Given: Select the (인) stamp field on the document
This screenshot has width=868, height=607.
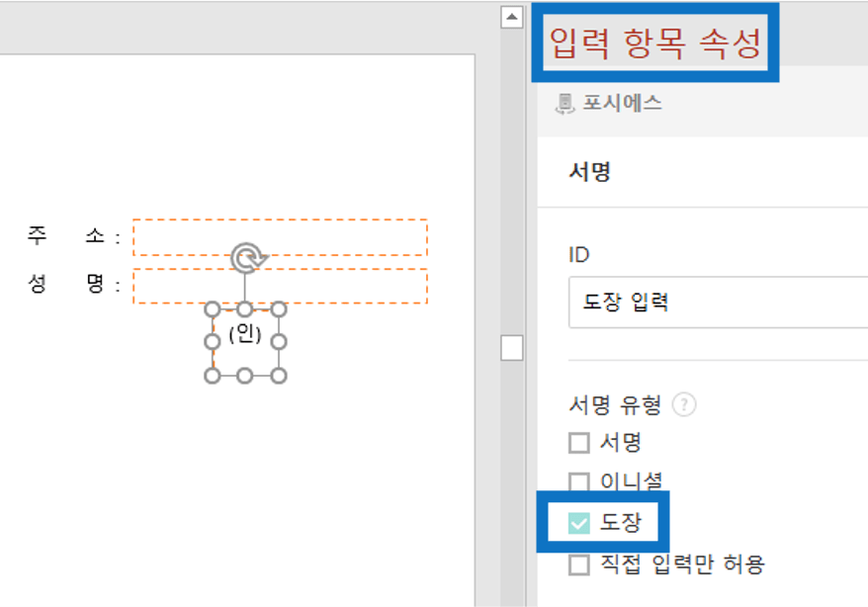Looking at the screenshot, I should 246,342.
